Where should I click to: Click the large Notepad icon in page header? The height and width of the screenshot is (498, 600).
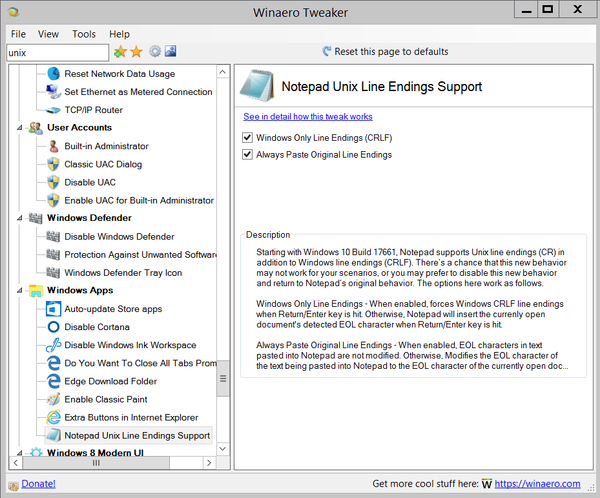click(x=257, y=85)
